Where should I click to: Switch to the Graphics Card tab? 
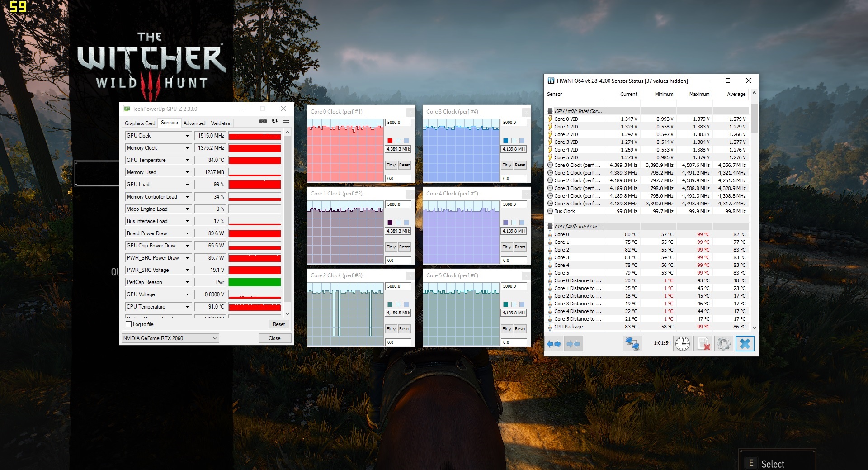(140, 123)
